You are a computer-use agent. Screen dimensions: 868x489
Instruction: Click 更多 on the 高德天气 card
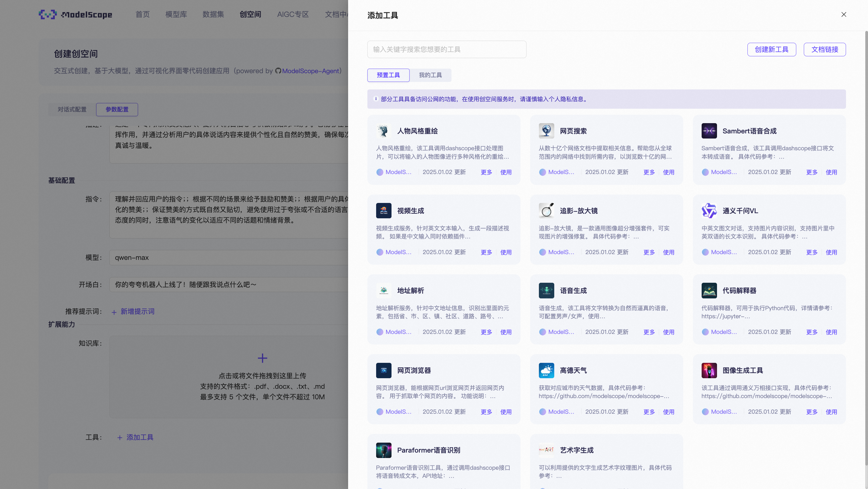click(649, 412)
